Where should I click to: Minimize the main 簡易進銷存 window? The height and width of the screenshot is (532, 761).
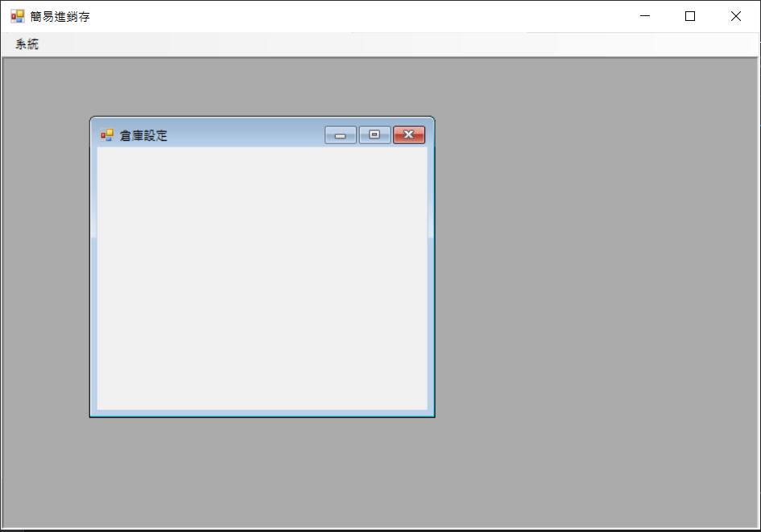644,16
